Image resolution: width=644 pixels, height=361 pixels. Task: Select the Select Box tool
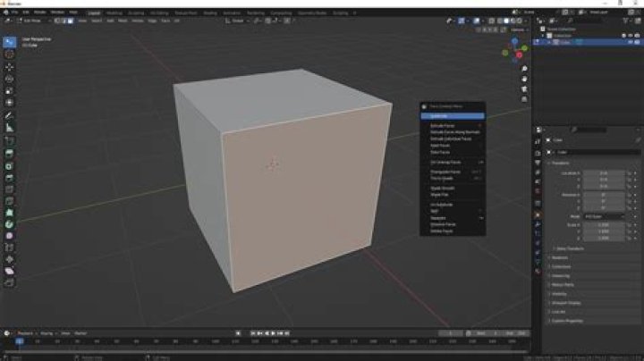[x=10, y=41]
